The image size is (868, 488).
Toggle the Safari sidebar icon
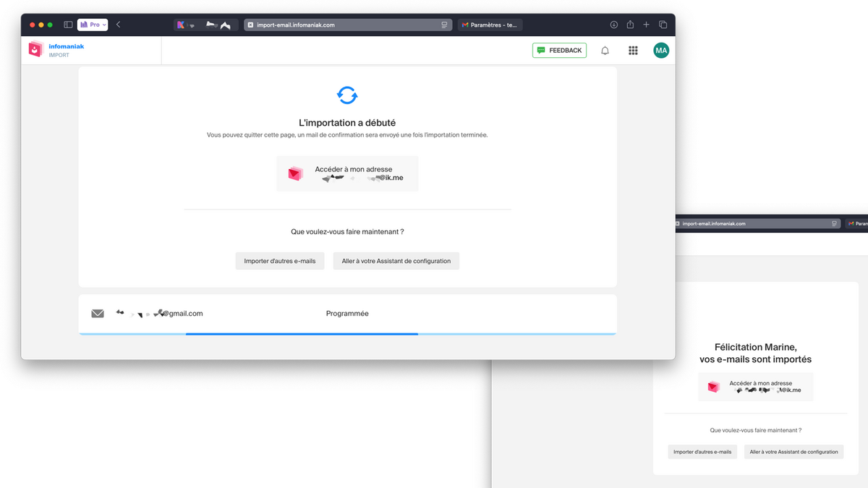[x=68, y=25]
